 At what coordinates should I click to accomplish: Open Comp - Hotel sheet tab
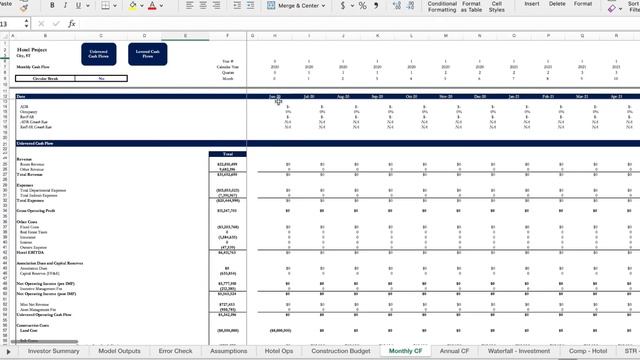[x=588, y=351]
